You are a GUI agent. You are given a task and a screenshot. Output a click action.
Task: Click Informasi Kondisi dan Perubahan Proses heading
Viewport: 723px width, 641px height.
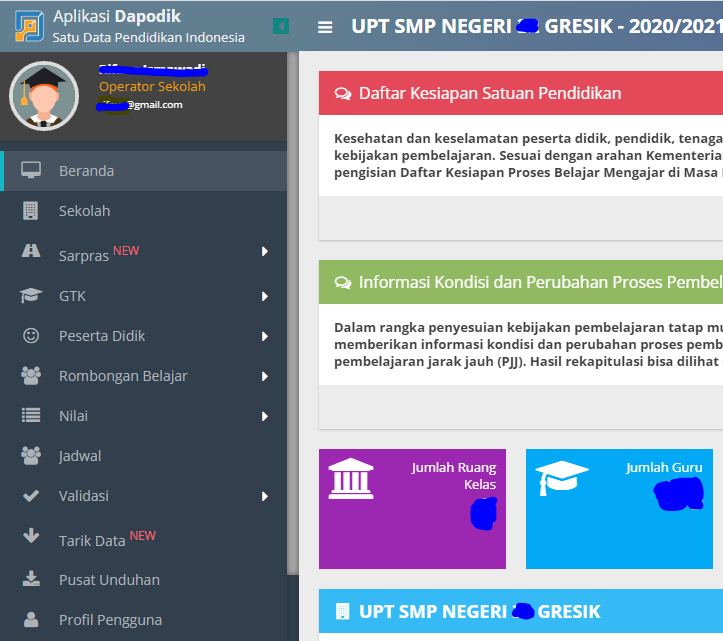click(540, 282)
